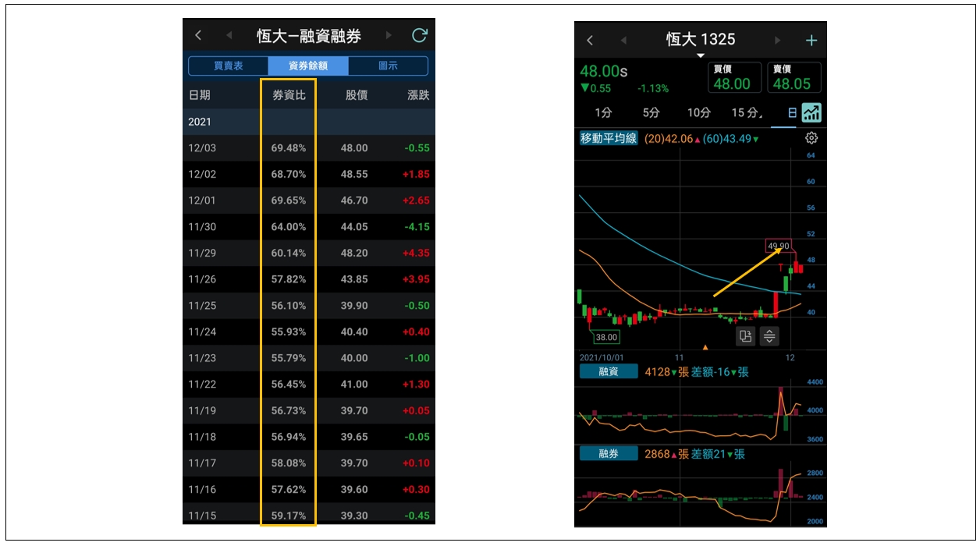
Task: Click the chart layout switch icon
Action: [x=745, y=336]
